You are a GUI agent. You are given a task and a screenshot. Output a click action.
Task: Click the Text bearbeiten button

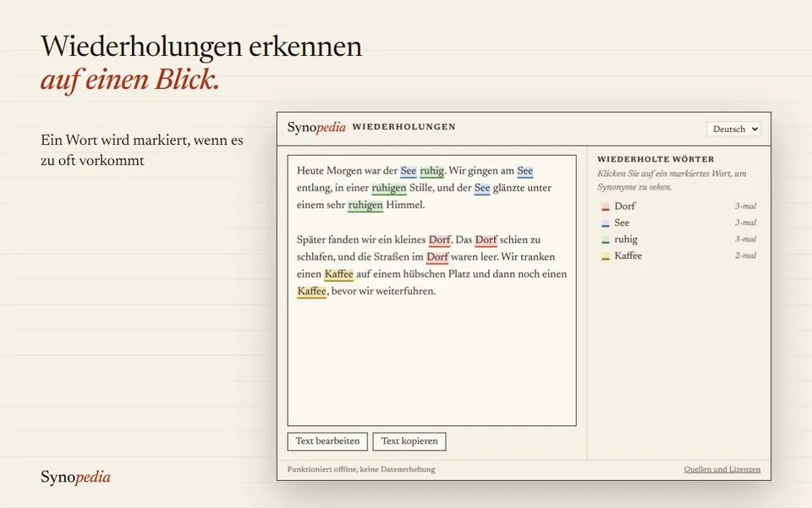327,441
